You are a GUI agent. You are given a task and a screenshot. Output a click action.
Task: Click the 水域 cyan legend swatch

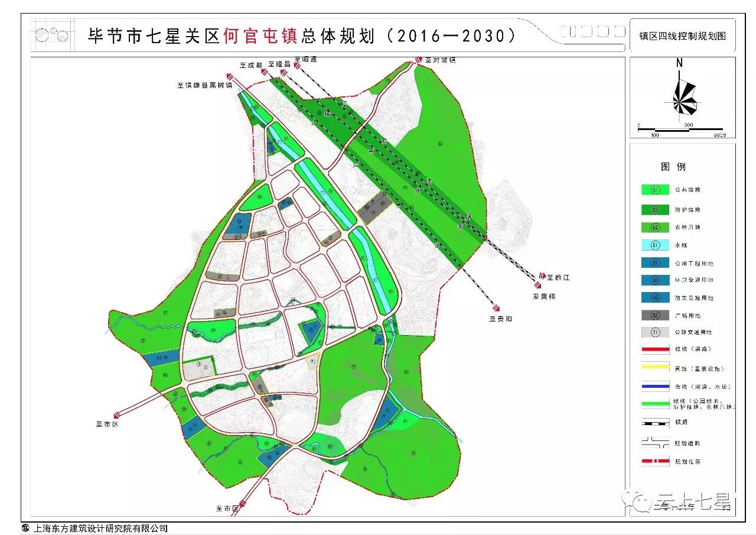coord(655,245)
